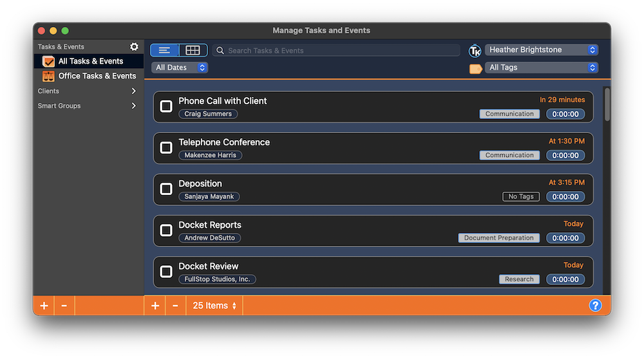
Task: Click the Craig Summers client tag
Action: [208, 114]
